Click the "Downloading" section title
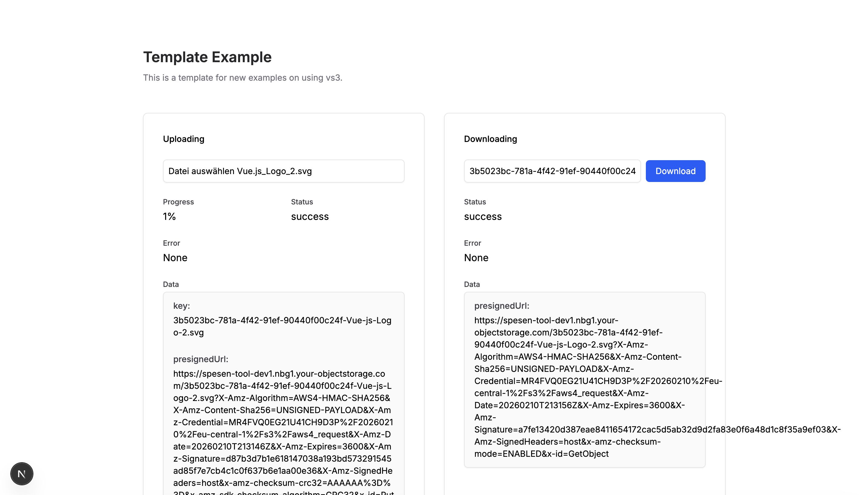 (x=490, y=139)
